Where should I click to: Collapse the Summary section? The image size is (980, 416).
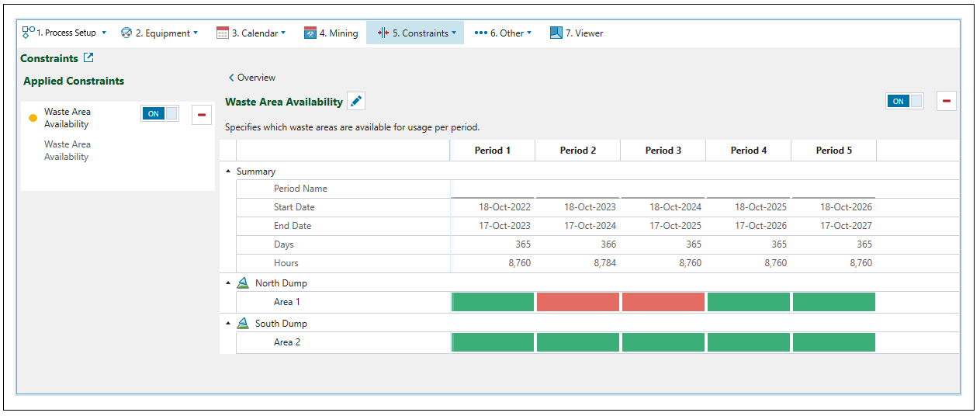(x=228, y=172)
